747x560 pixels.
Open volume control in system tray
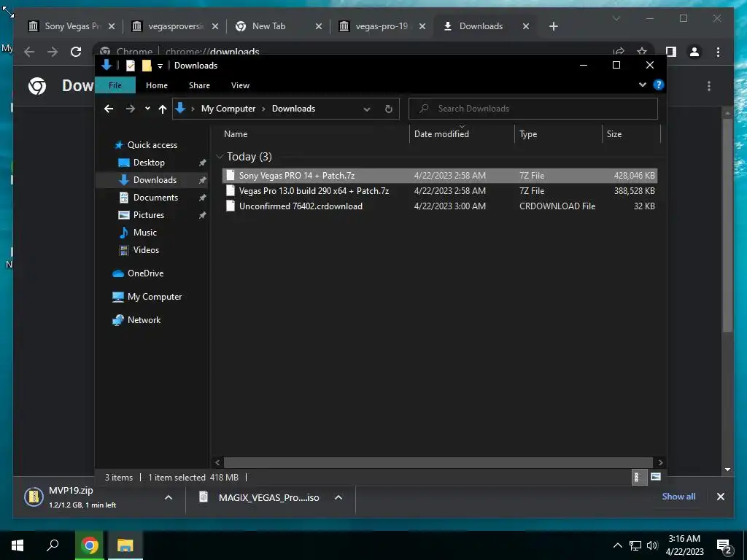tap(652, 545)
